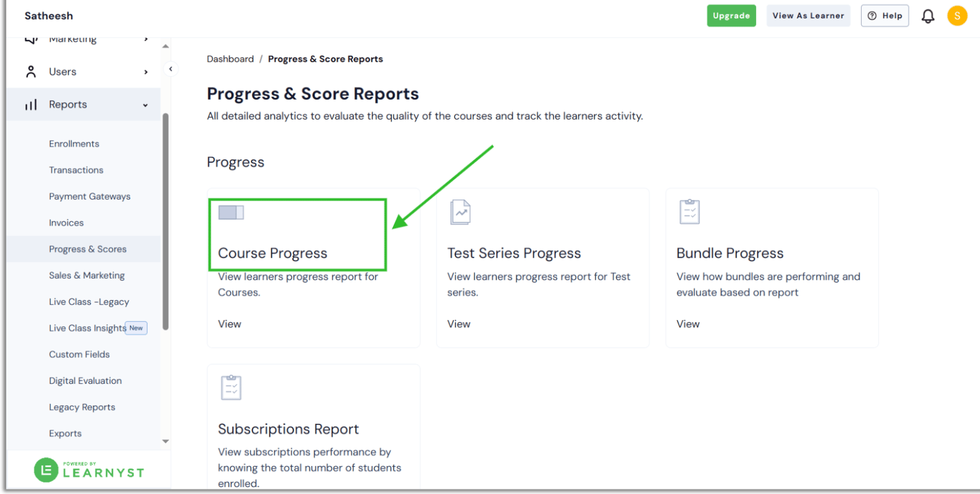The width and height of the screenshot is (980, 494).
Task: Expand the Users submenu chevron
Action: click(146, 72)
